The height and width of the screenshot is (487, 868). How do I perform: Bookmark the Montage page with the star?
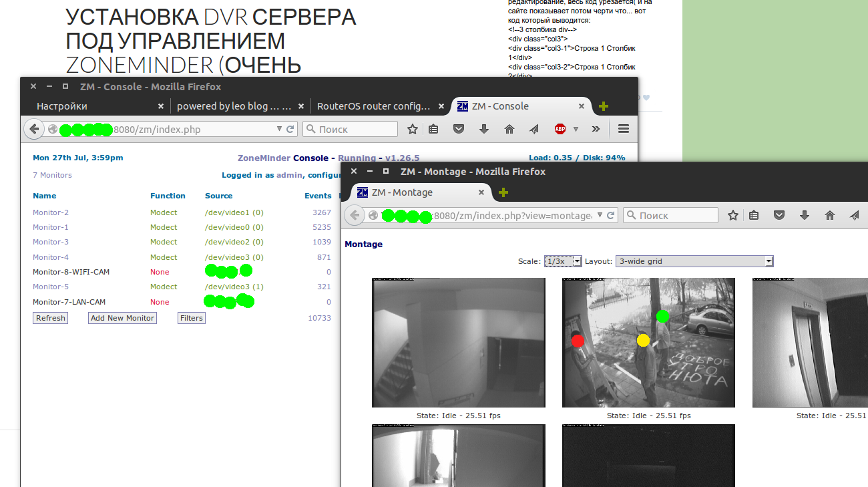point(733,215)
